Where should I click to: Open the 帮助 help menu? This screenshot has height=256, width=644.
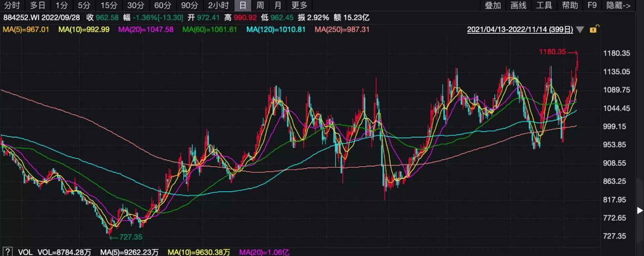570,5
